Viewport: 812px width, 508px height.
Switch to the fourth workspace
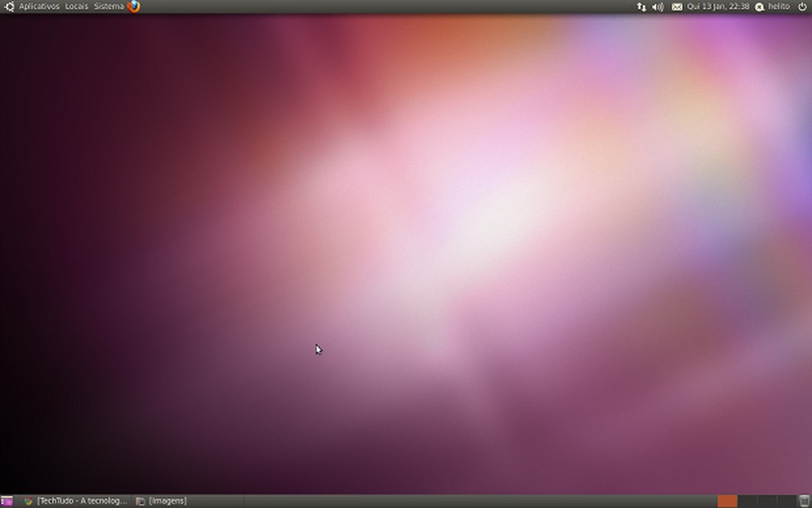[786, 501]
